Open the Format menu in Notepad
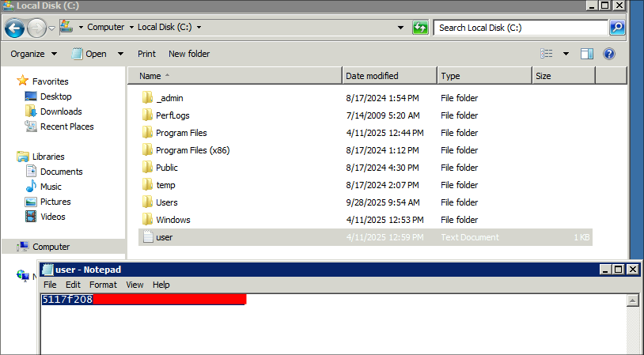 pos(103,285)
